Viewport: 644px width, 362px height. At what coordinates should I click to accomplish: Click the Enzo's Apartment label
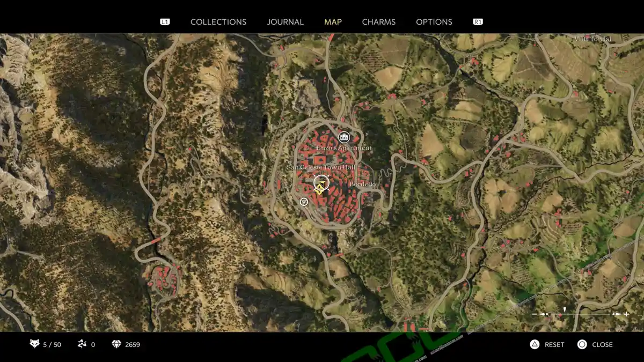pos(343,148)
